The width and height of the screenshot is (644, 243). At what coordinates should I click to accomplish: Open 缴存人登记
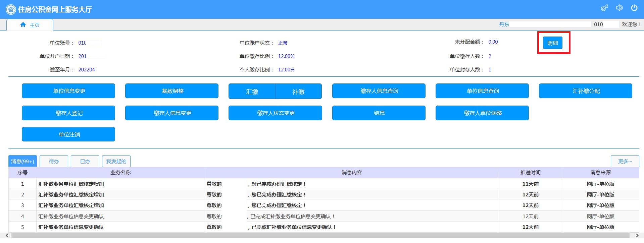click(68, 113)
